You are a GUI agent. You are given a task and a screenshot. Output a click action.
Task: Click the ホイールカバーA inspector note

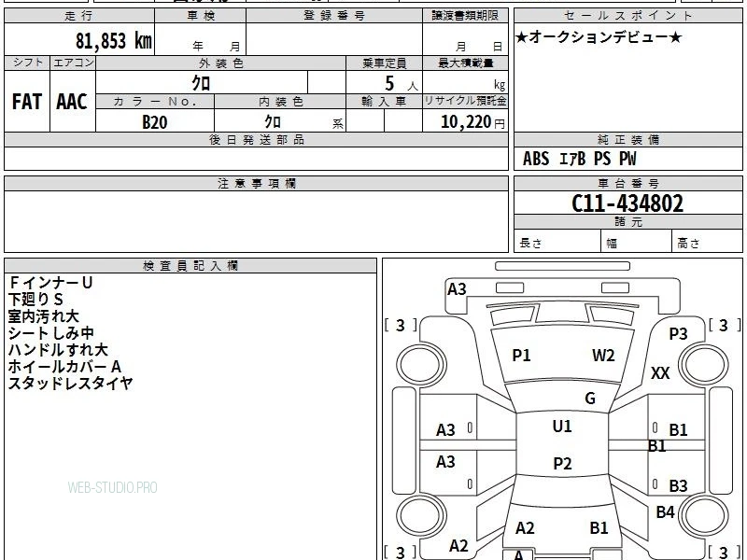click(x=64, y=366)
